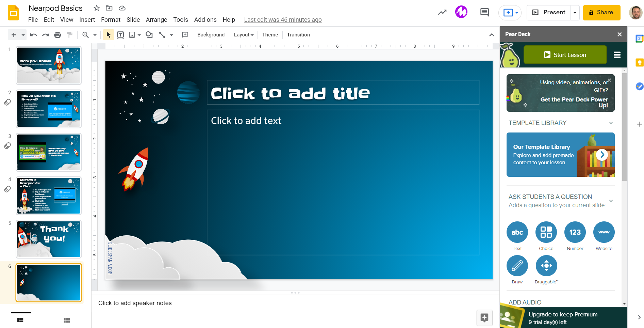Select slide 5 Thank you thumbnail
The width and height of the screenshot is (644, 328).
tap(49, 239)
